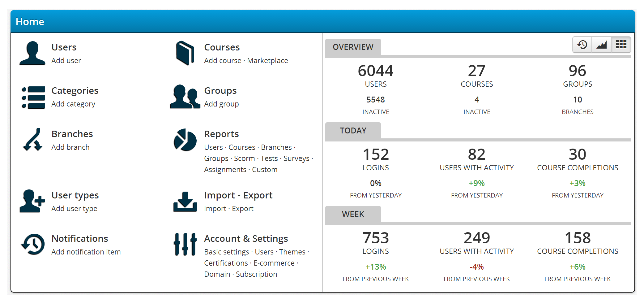The image size is (644, 304).
Task: Switch overview to grid view
Action: [x=621, y=45]
